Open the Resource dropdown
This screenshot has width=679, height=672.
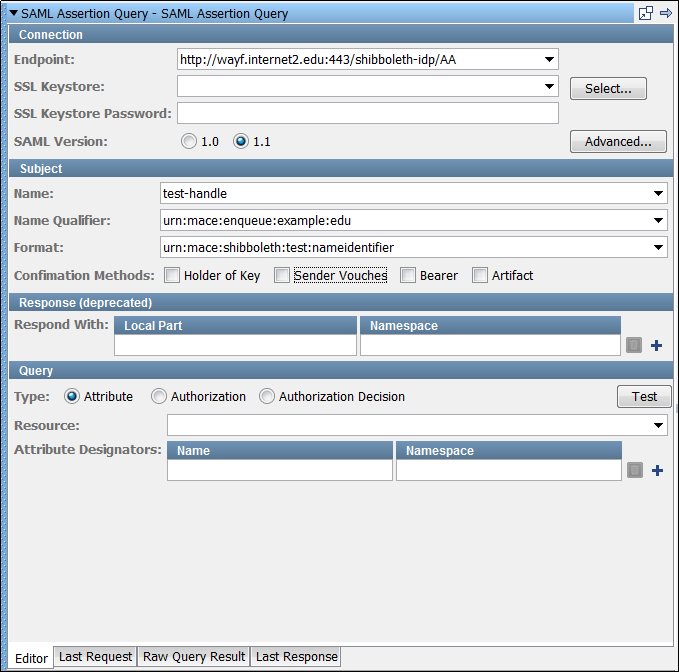[x=658, y=425]
